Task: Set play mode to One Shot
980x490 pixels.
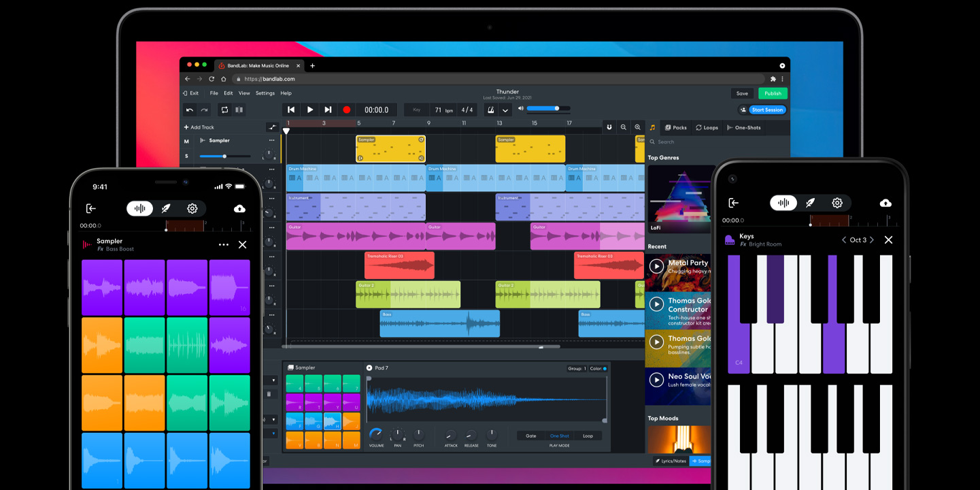Action: (560, 436)
